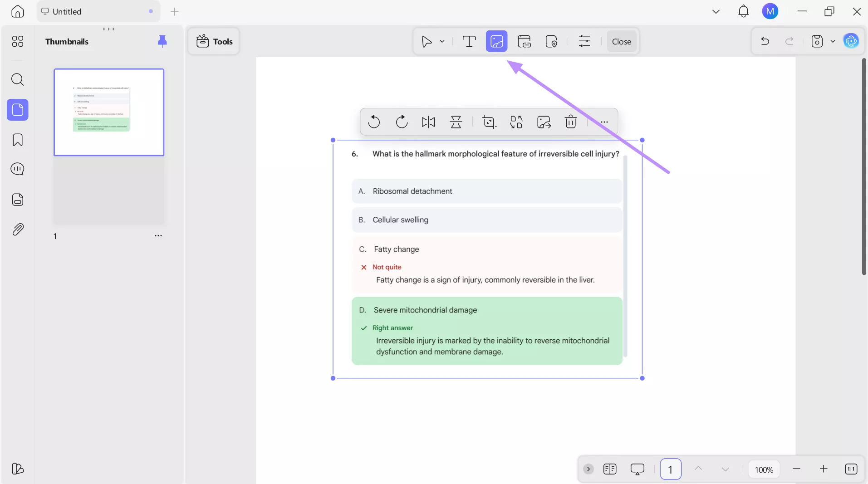Viewport: 868px width, 484px height.
Task: Open page 1 thumbnail options menu
Action: pyautogui.click(x=158, y=236)
